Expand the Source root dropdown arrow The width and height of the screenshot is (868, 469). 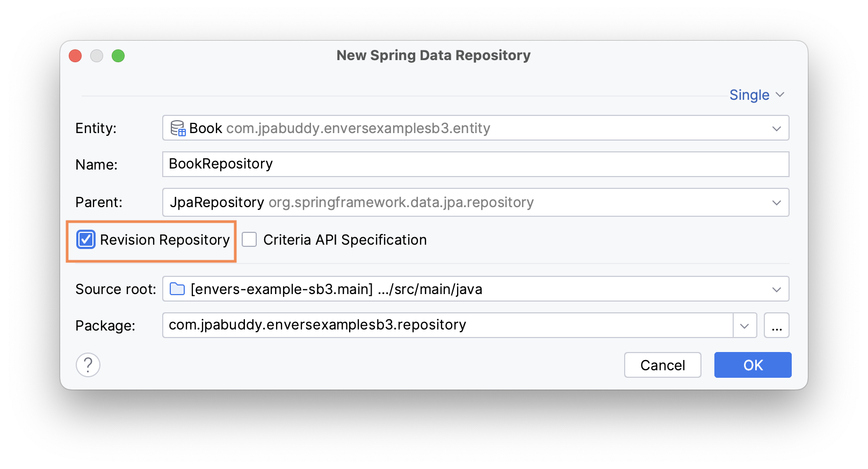(x=776, y=289)
